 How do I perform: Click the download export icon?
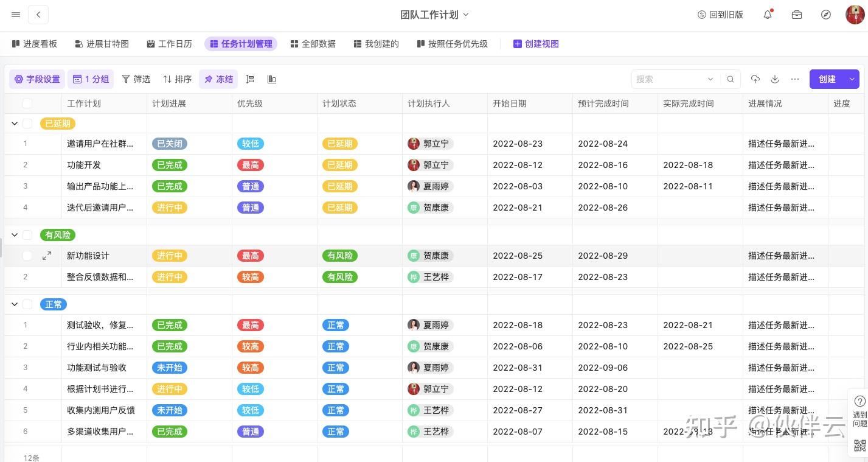coord(775,79)
